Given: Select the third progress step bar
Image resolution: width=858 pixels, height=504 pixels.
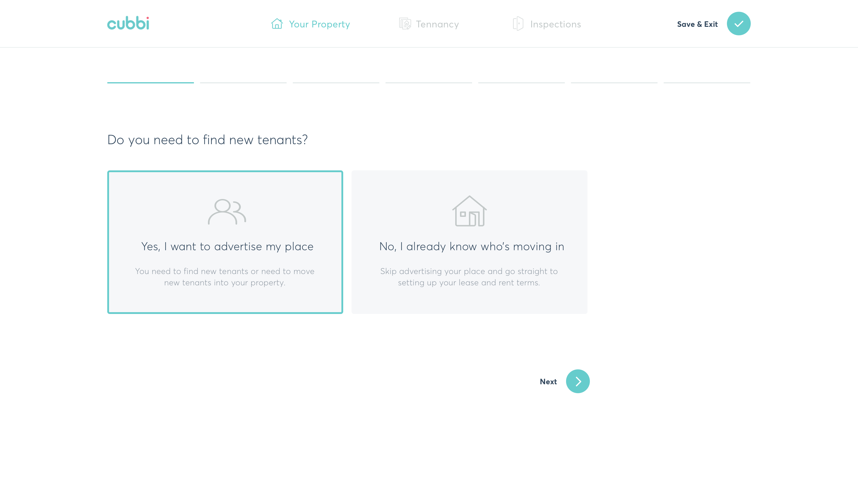Looking at the screenshot, I should coord(336,83).
